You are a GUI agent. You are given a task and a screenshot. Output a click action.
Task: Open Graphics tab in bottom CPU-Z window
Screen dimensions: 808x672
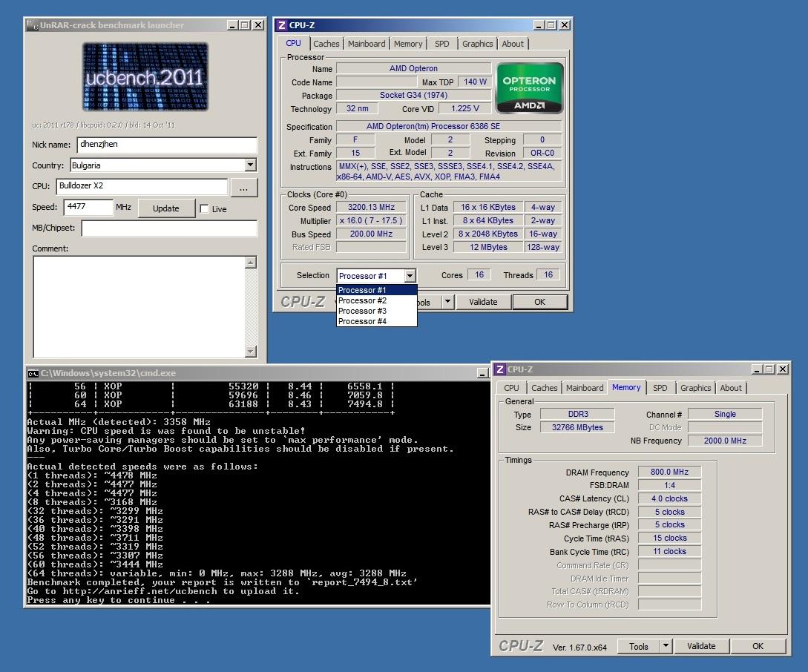[695, 388]
